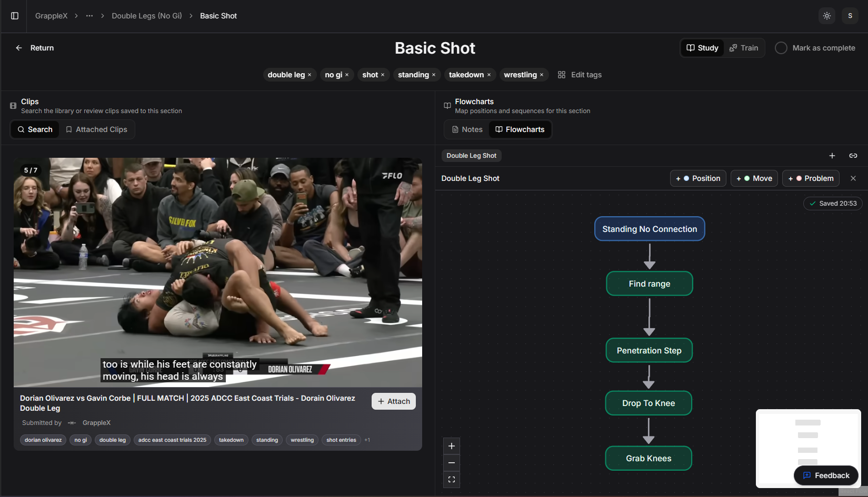Fit flowchart to view icon

coord(452,480)
